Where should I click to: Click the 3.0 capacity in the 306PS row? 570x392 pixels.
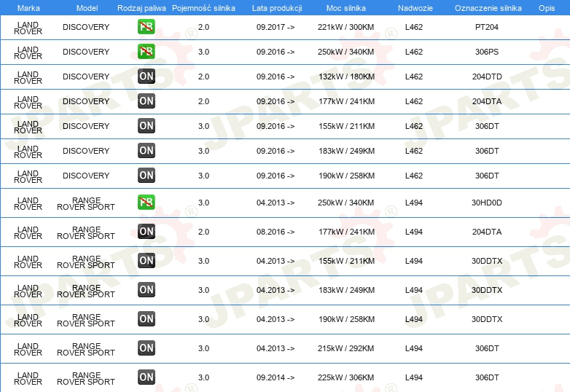[203, 52]
